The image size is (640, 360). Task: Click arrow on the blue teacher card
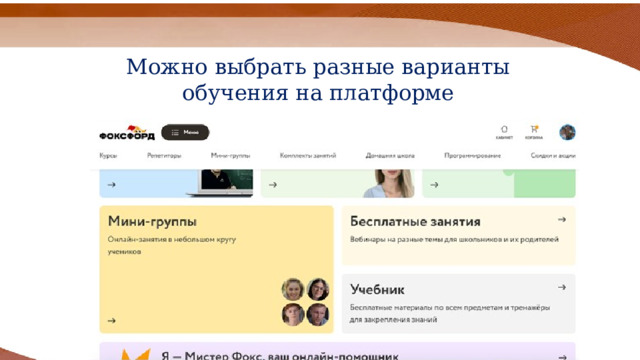(111, 185)
